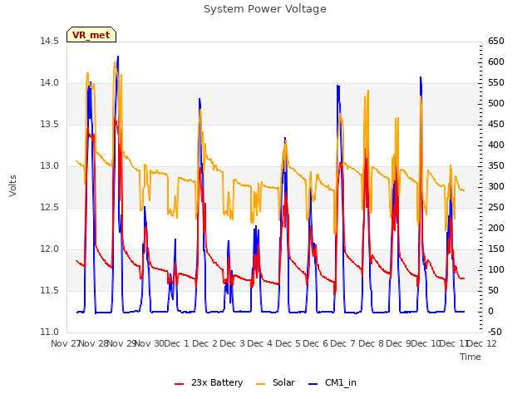Toggle the 23x Battery legend entry
The height and width of the screenshot is (399, 532).
(209, 382)
